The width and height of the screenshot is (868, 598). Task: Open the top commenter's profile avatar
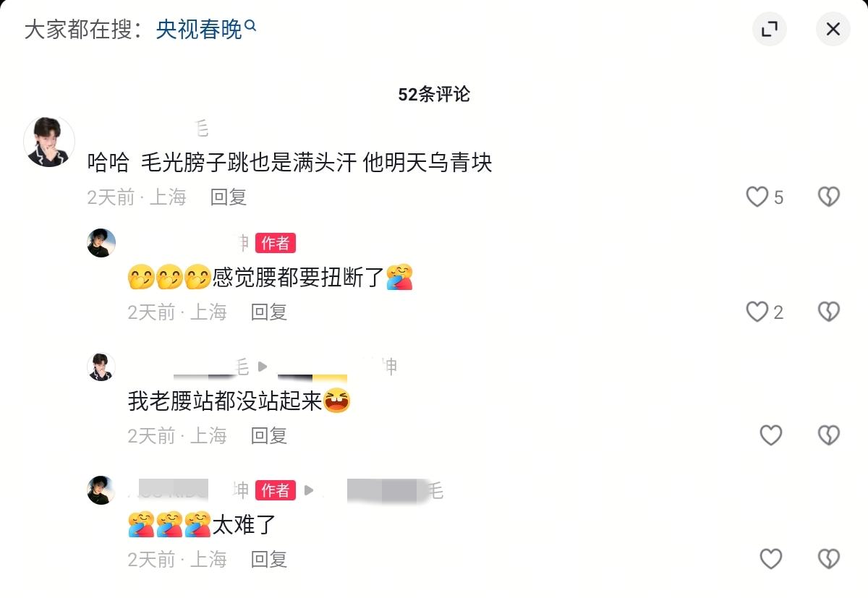coord(49,141)
